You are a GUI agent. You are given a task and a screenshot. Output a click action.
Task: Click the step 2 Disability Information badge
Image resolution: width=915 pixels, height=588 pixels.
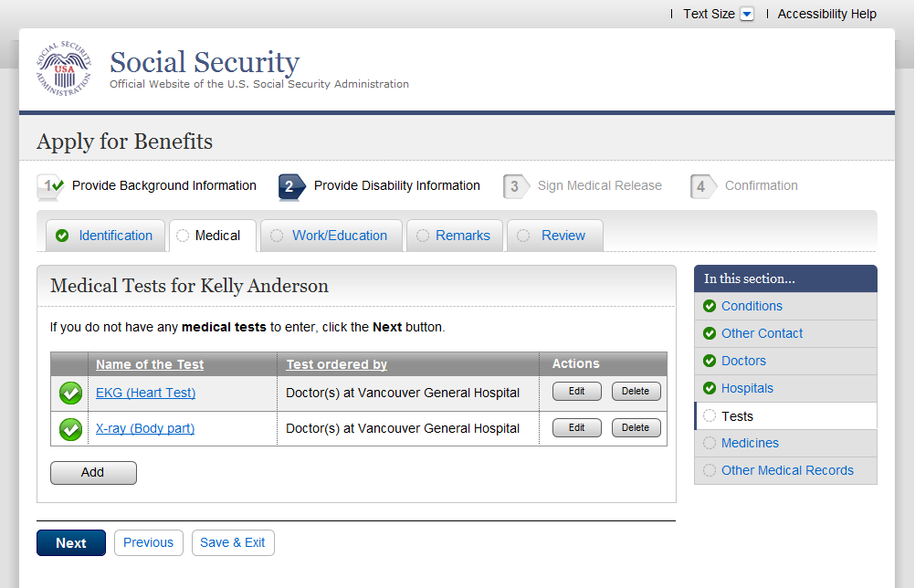tap(291, 186)
